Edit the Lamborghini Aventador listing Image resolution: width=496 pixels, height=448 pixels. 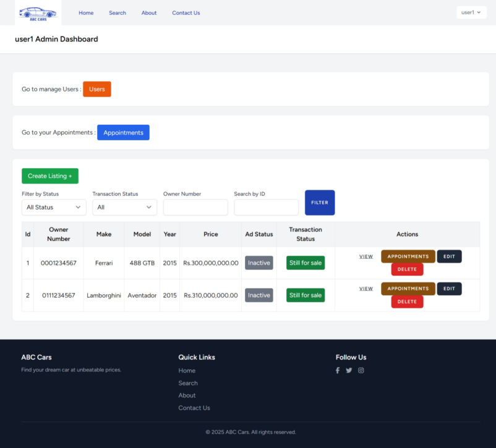pyautogui.click(x=449, y=289)
